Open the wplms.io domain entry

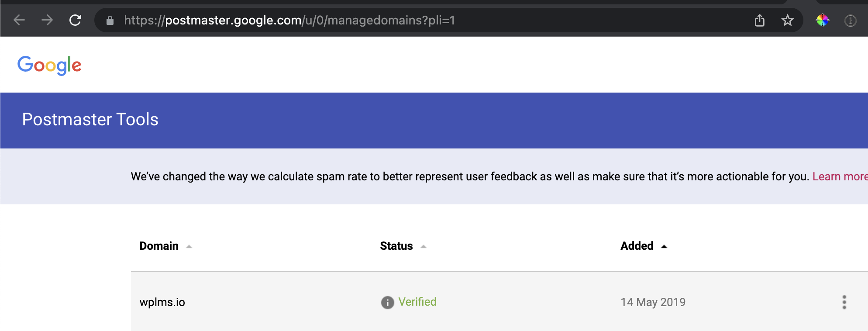(162, 302)
